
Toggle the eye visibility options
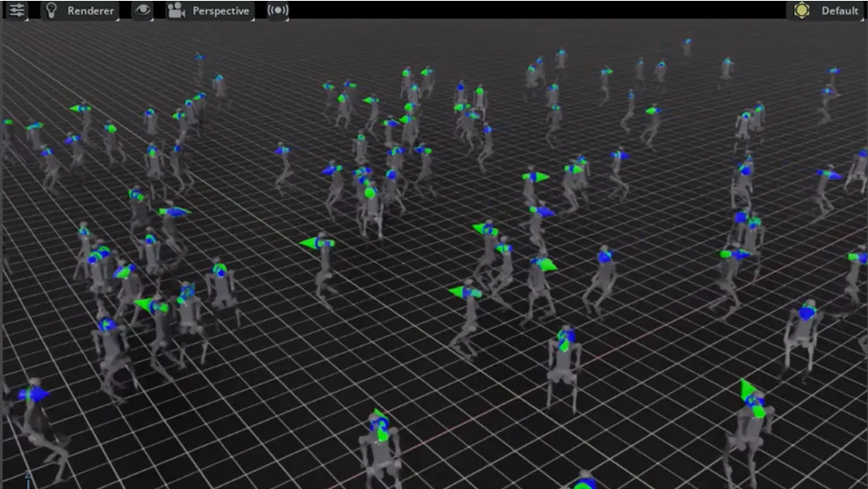[142, 11]
